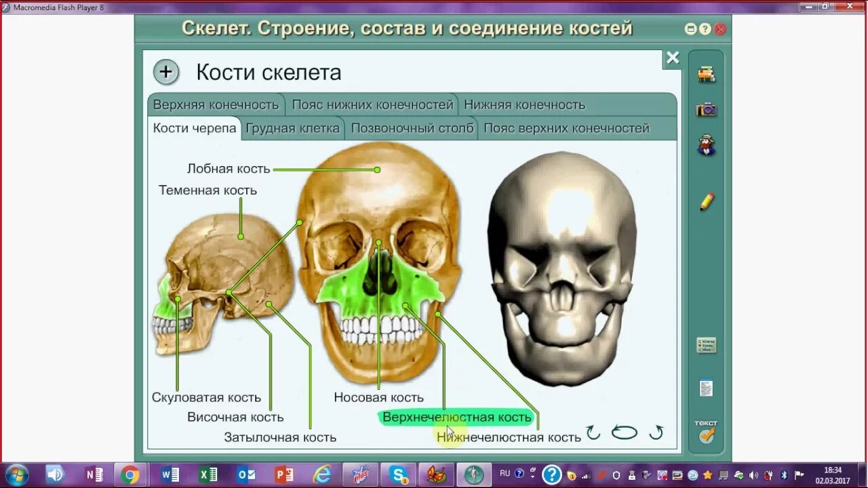This screenshot has width=868, height=488.
Task: Click the round plus button beside Кости скелета
Action: click(x=166, y=72)
